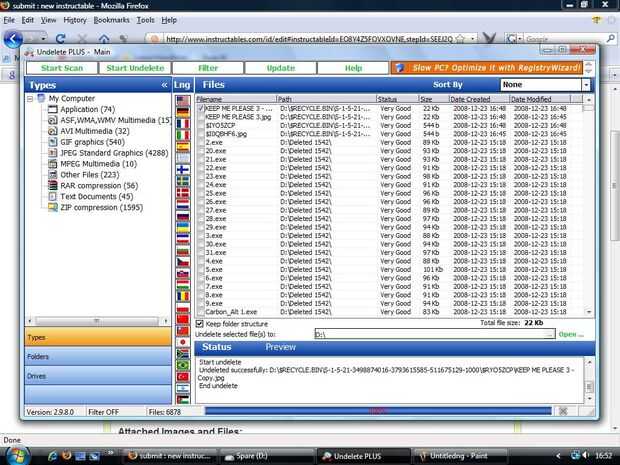Click the Update button
Viewport: 620px width, 465px height.
tap(280, 68)
